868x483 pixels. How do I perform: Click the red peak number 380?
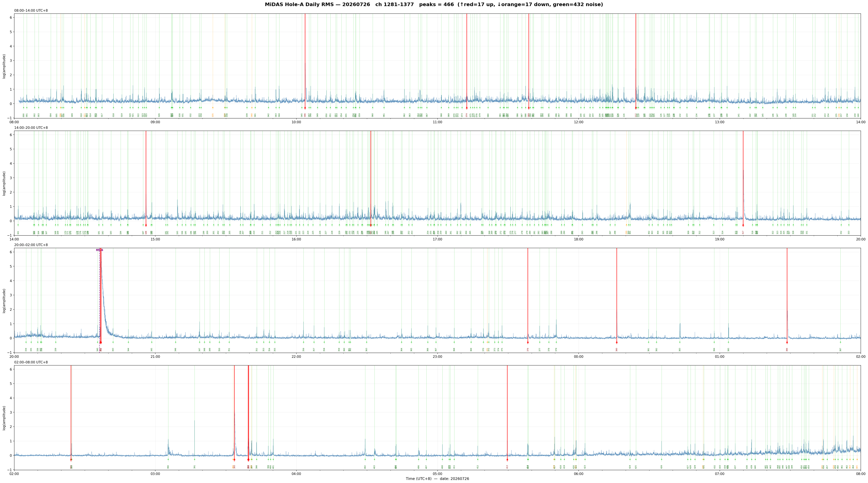617,350
